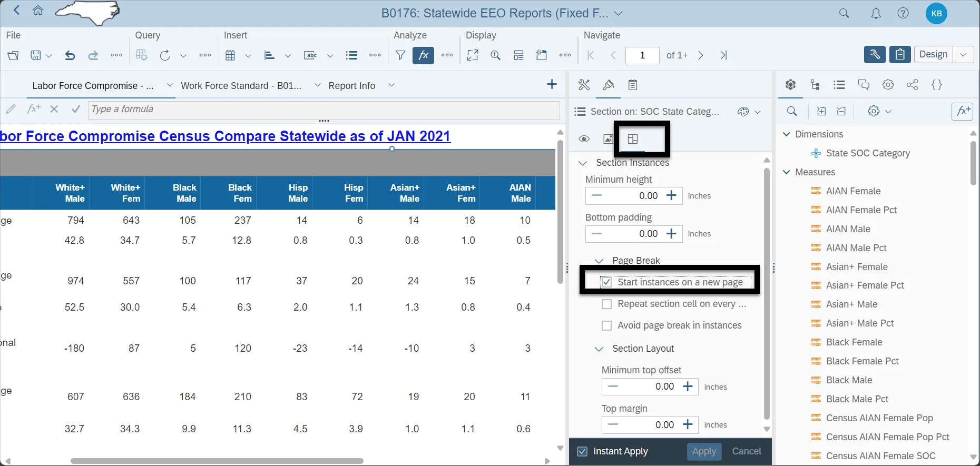Switch to Work Force Standard tab
980x466 pixels.
[241, 86]
